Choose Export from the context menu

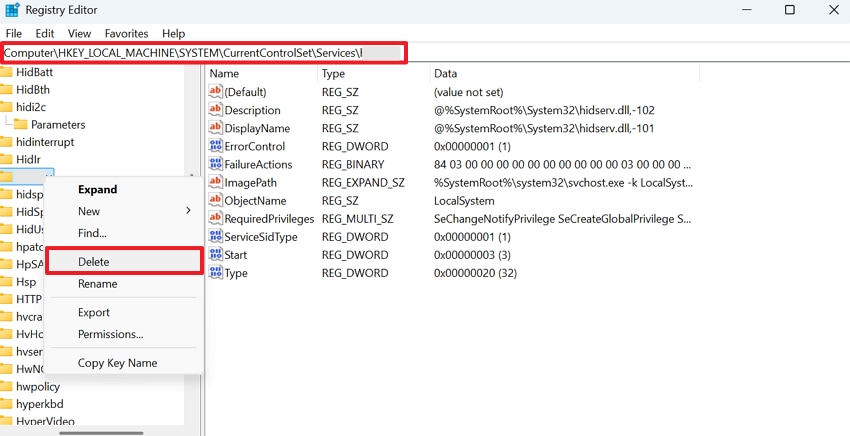[124, 312]
